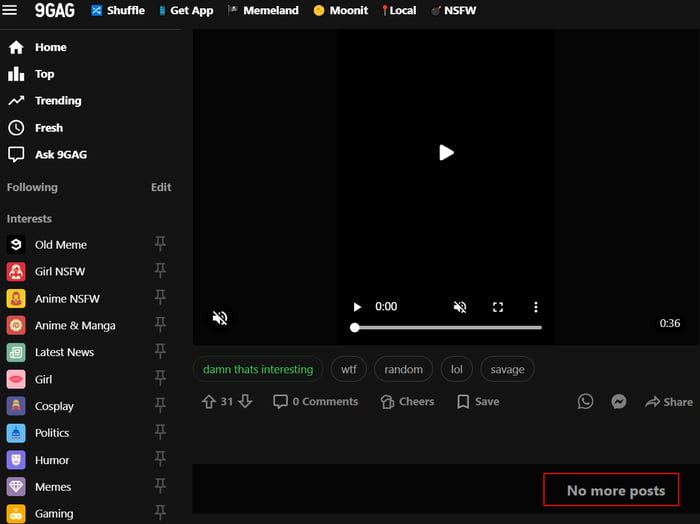This screenshot has width=700, height=524.
Task: Unmute video using the bottom-left speaker icon
Action: point(220,318)
